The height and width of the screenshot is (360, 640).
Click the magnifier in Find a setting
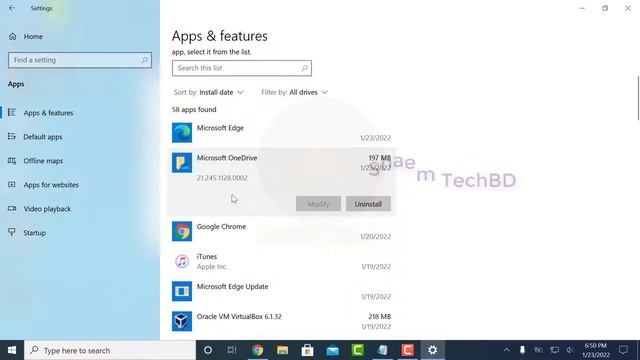[144, 60]
